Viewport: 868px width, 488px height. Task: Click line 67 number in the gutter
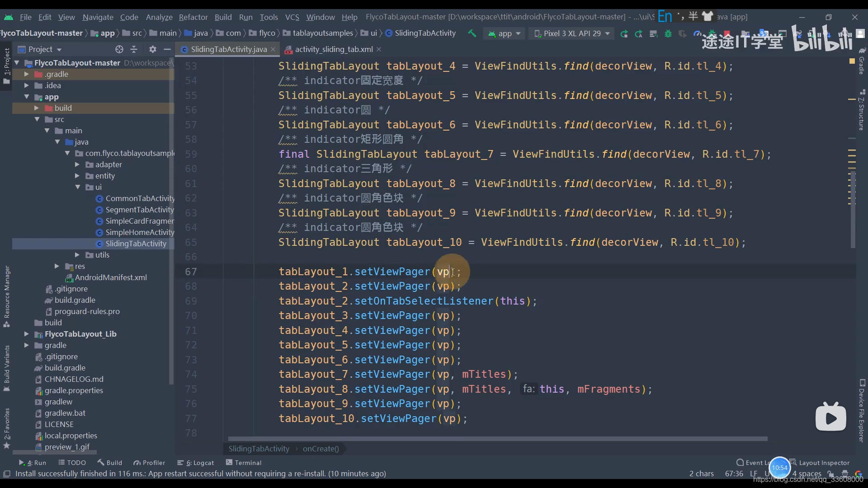click(x=191, y=272)
